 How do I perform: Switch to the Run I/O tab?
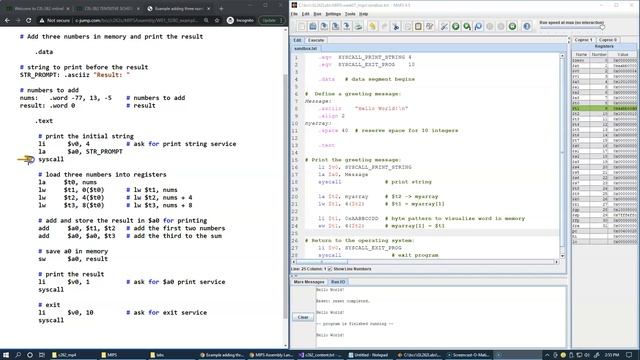pyautogui.click(x=338, y=282)
